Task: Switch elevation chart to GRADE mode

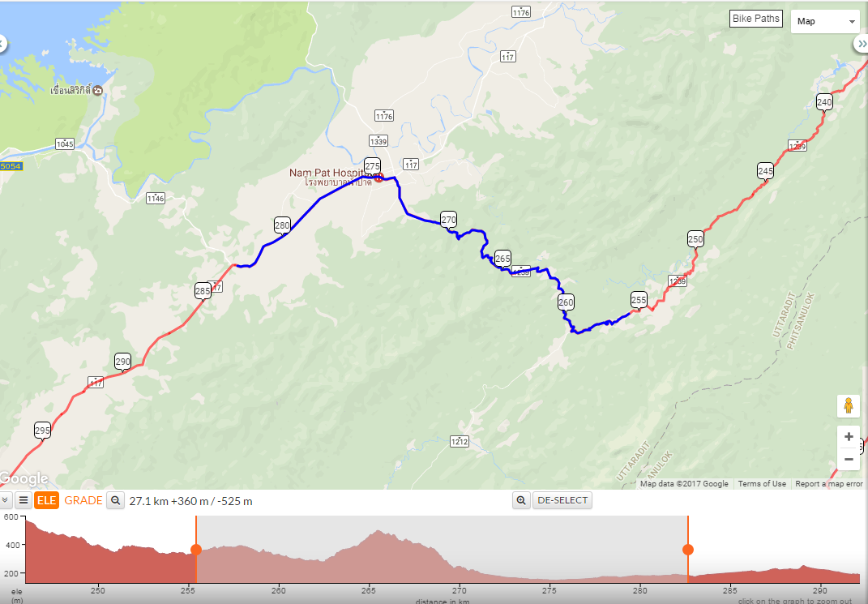Action: [x=83, y=500]
